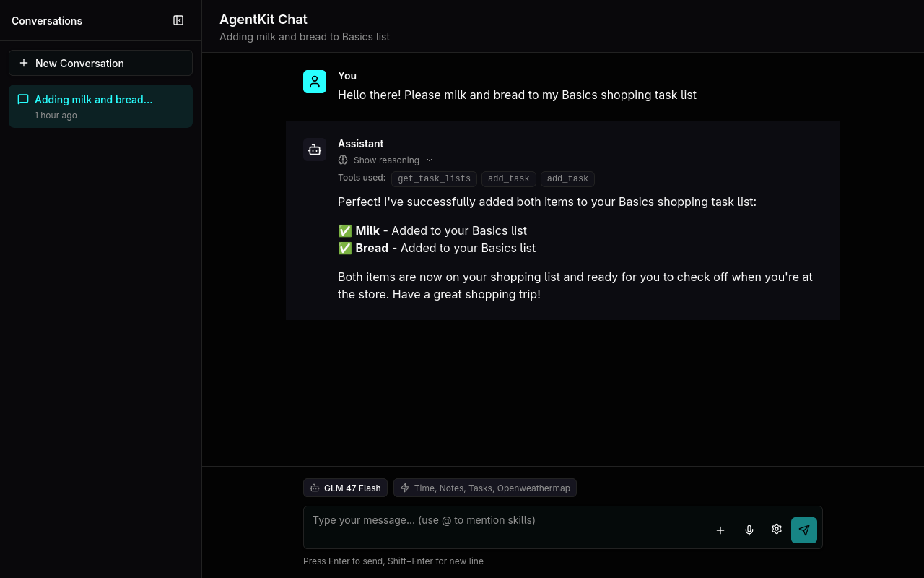This screenshot has width=924, height=578.
Task: Toggle the sidebar collapse icon in Conversations panel
Action: (178, 20)
